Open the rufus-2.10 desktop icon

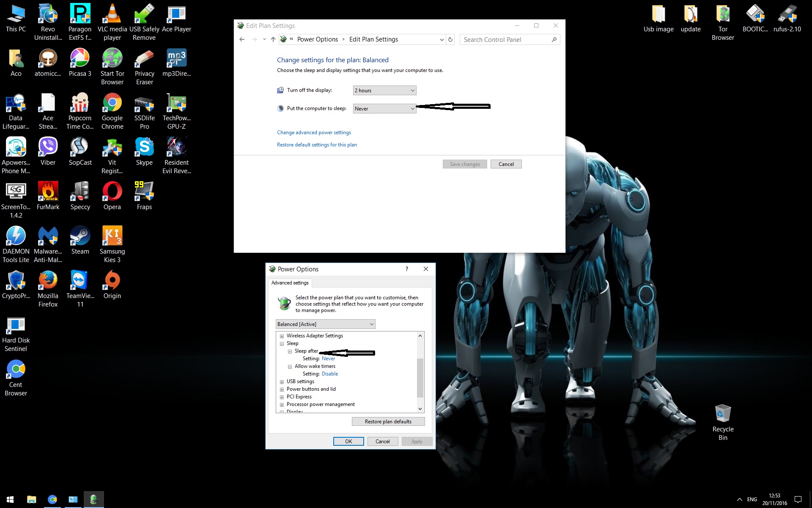coord(787,19)
